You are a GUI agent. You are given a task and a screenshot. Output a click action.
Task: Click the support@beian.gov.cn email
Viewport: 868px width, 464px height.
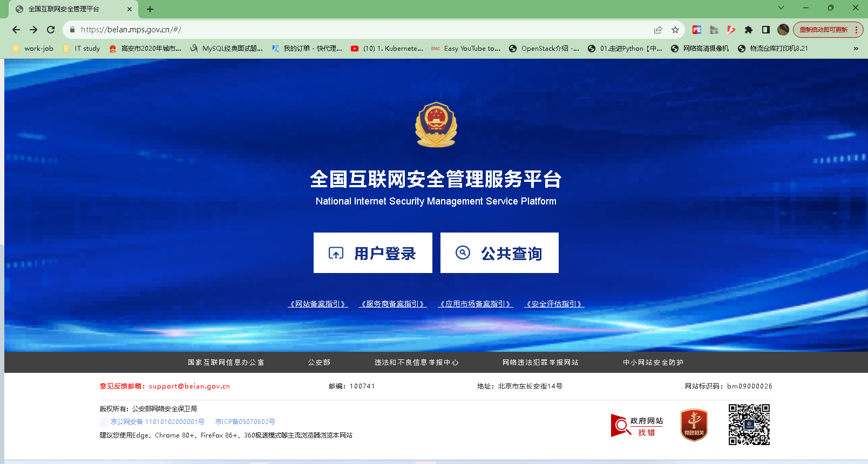(189, 386)
